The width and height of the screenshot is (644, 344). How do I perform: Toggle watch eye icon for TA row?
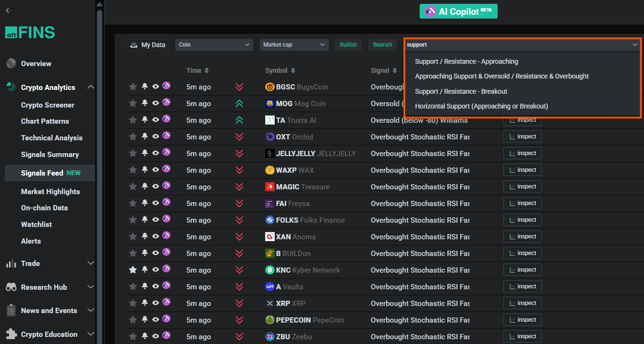coord(155,120)
